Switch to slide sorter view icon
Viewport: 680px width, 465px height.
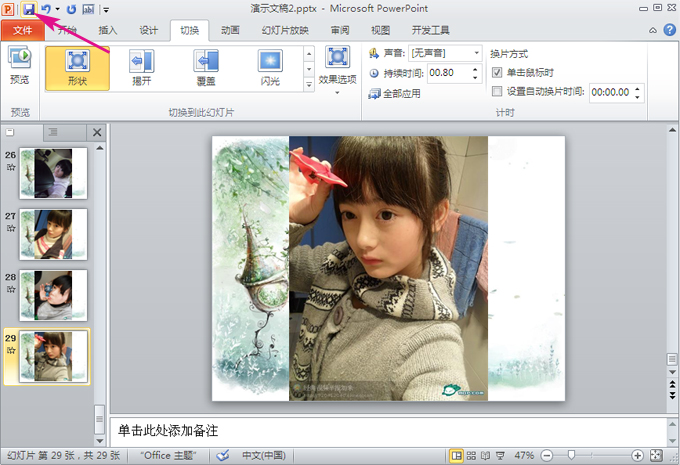tap(473, 455)
